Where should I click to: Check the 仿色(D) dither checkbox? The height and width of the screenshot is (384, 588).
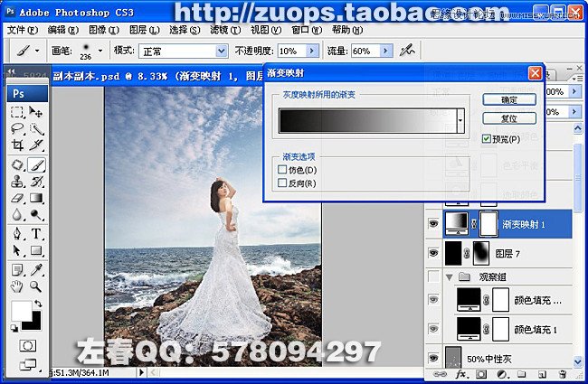[x=282, y=170]
